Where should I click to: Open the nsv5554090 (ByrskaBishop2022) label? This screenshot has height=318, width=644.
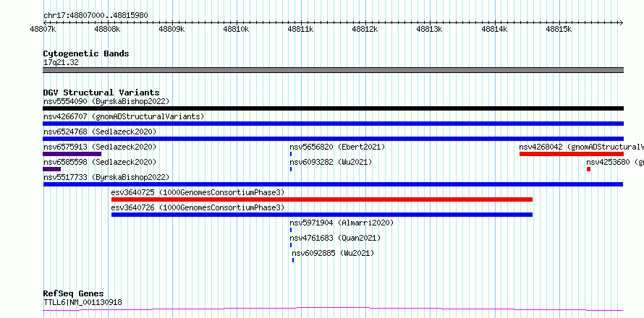coord(106,101)
